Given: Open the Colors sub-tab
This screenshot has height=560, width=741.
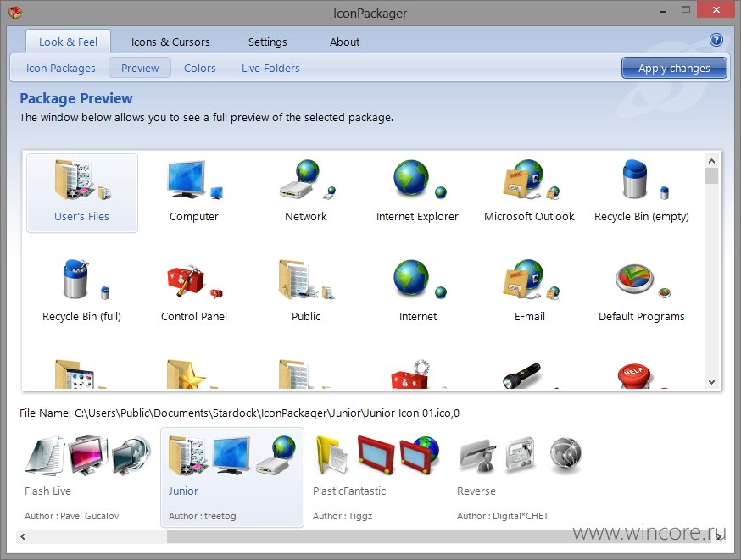Looking at the screenshot, I should (200, 68).
